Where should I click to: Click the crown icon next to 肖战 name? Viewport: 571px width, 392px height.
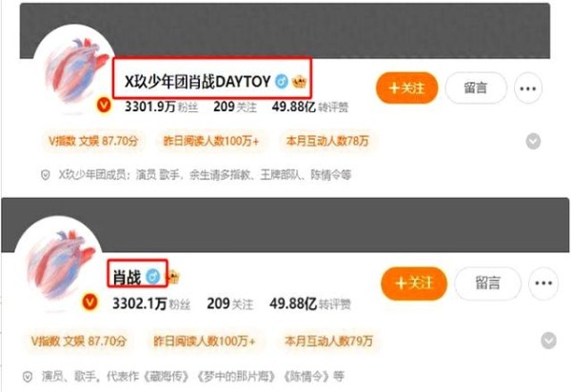coord(173,277)
